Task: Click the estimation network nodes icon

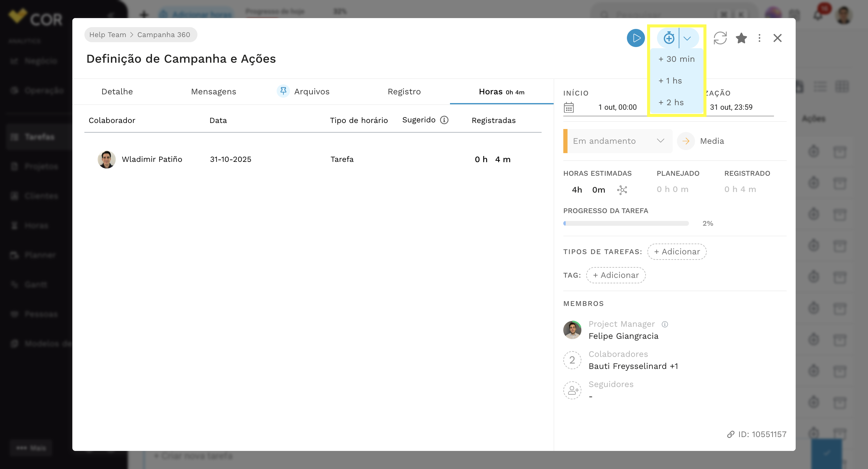Action: click(x=622, y=190)
